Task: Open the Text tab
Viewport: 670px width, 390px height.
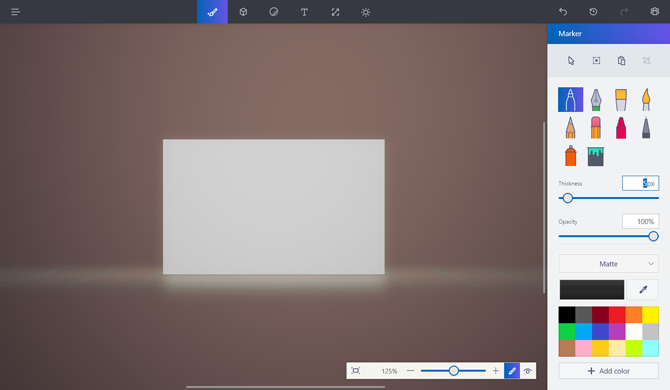Action: (x=304, y=12)
